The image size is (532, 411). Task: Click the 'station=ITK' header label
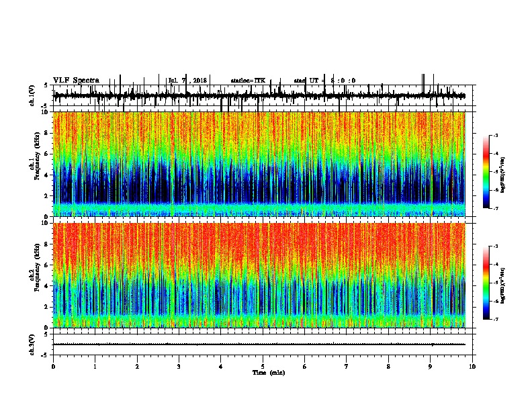[x=248, y=81]
